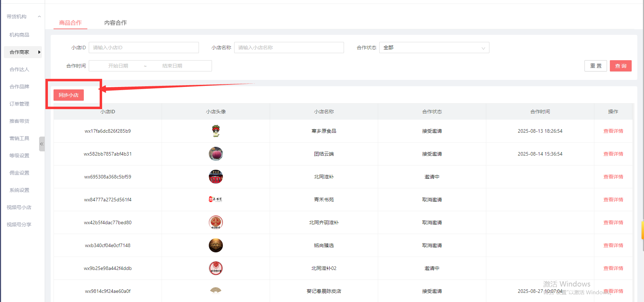Collapse the sidebar with double-chevron handle
This screenshot has width=644, height=302.
tap(42, 144)
